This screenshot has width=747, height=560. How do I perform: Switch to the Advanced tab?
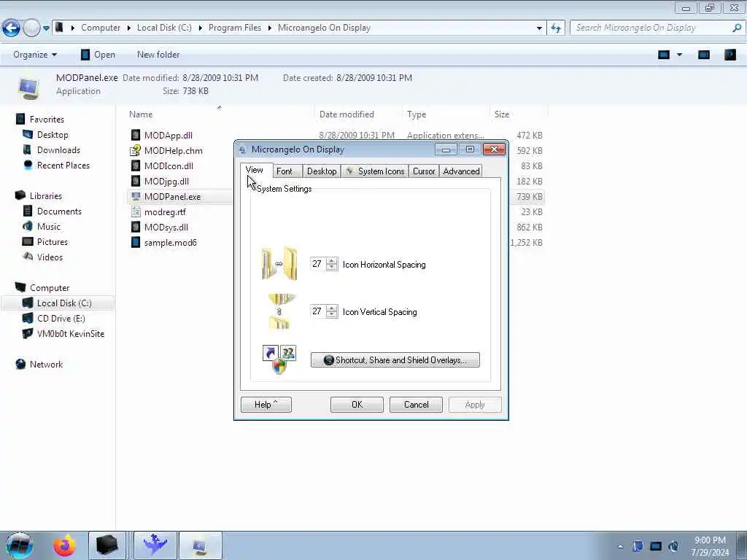pyautogui.click(x=461, y=171)
